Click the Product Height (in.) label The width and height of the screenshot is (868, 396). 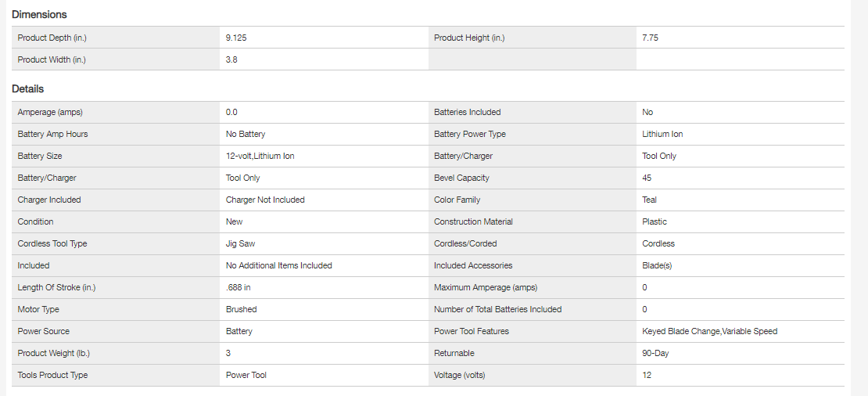tap(461, 38)
